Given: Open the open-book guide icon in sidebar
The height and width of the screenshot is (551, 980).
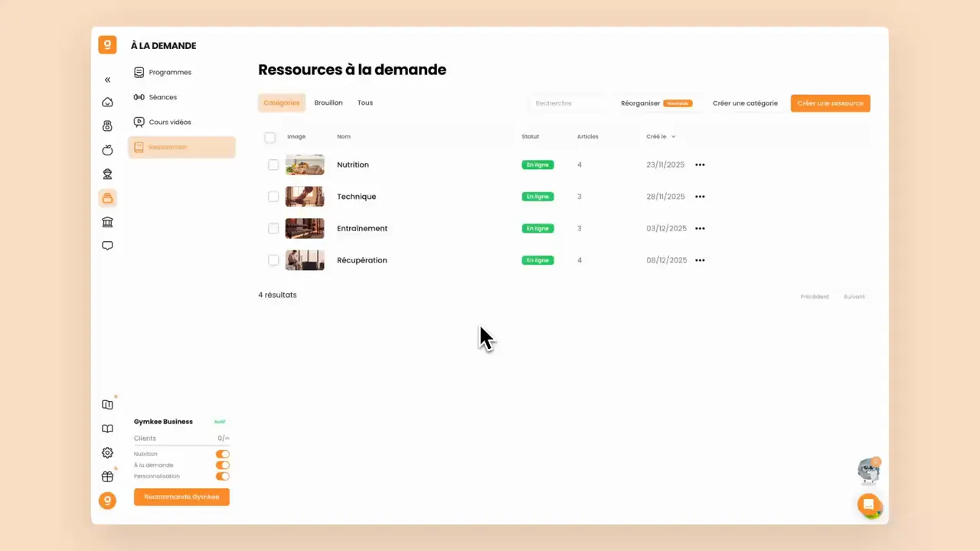Looking at the screenshot, I should 107,429.
